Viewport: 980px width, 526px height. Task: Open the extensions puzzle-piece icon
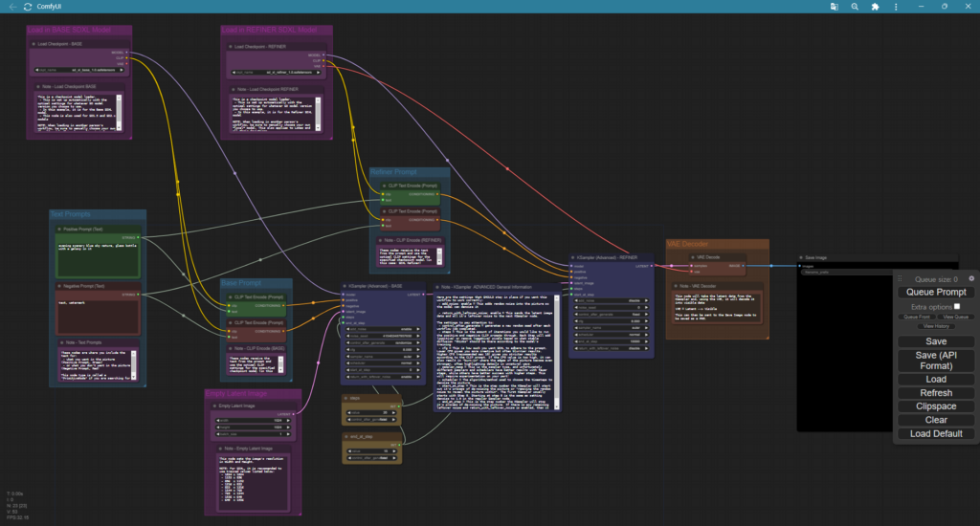coord(875,7)
